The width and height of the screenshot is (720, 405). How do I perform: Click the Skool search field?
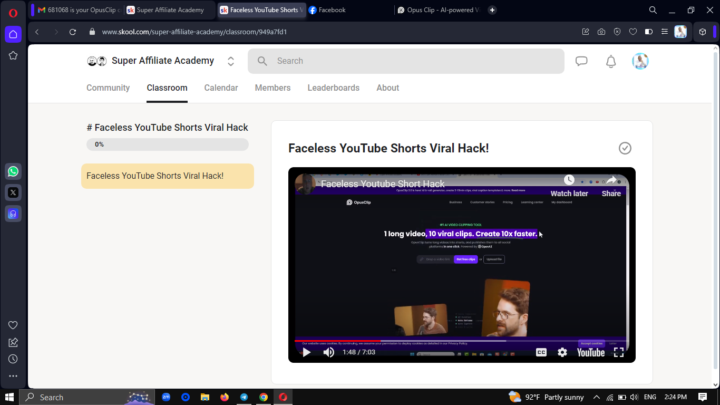[406, 61]
